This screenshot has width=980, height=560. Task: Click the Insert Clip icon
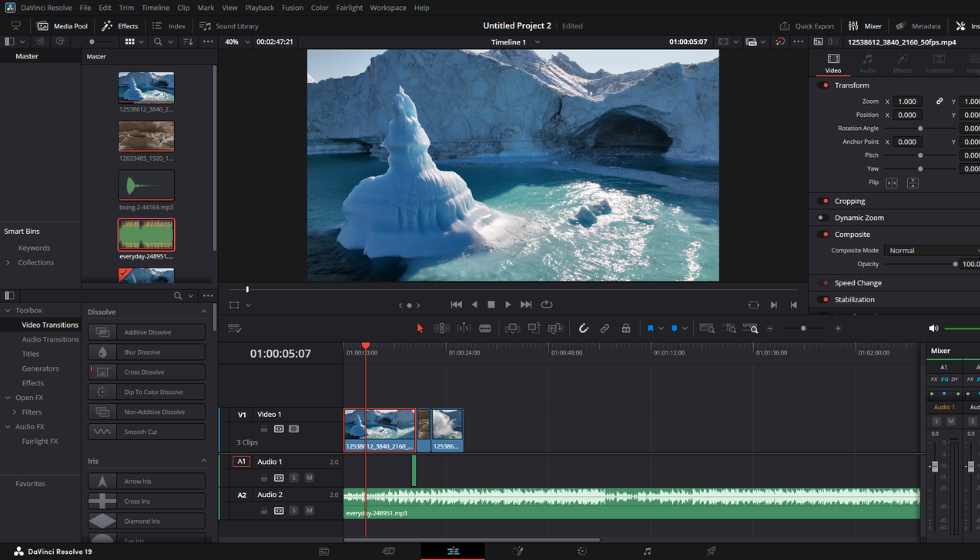(512, 328)
